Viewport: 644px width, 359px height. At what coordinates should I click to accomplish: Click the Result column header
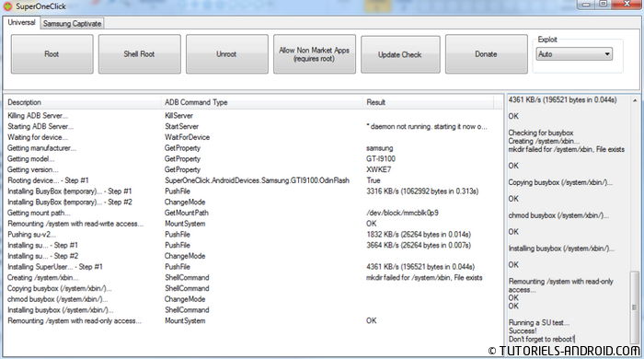(429, 102)
